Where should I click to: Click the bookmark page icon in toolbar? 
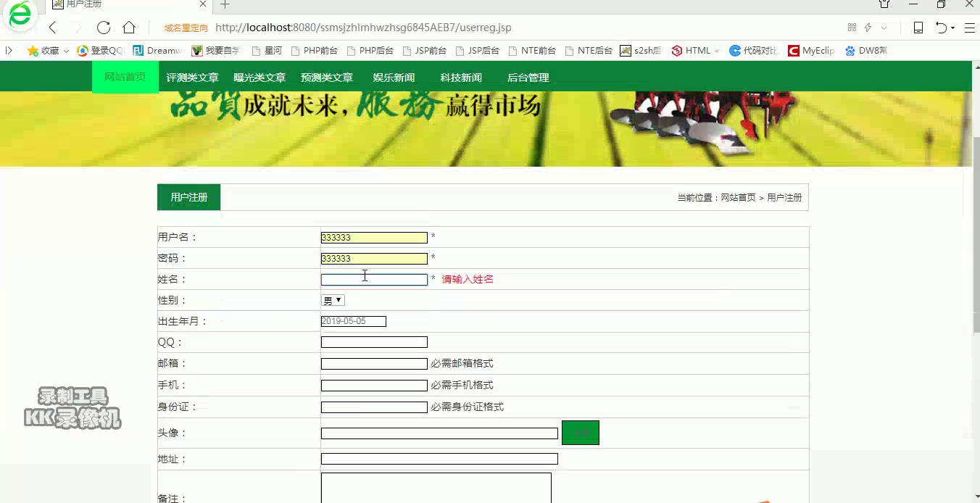click(918, 28)
